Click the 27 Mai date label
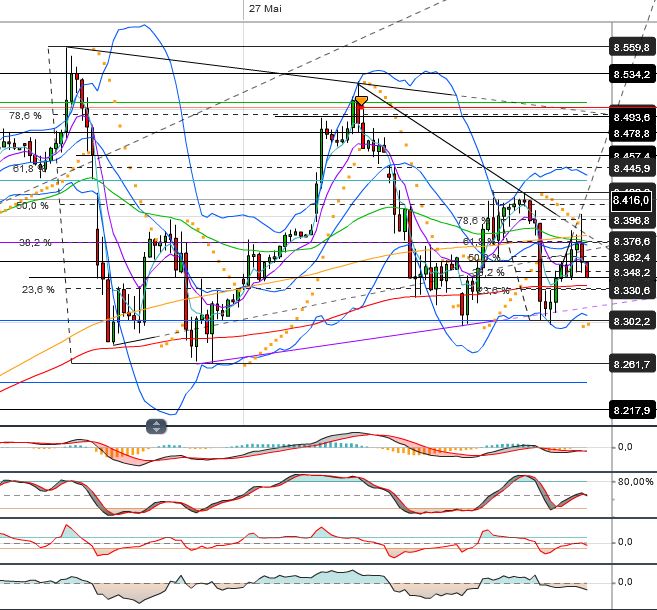Viewport: 657px width, 610px height. click(x=265, y=8)
